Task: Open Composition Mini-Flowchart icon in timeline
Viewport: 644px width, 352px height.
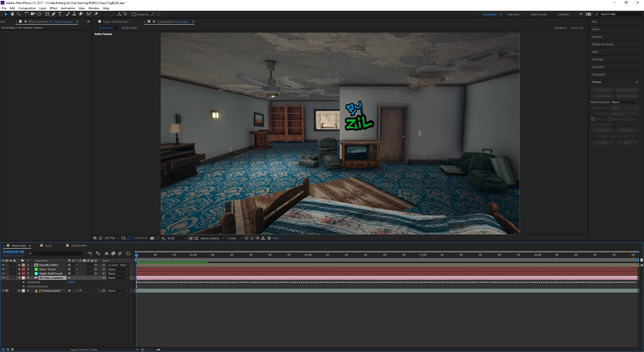Action: [90, 253]
